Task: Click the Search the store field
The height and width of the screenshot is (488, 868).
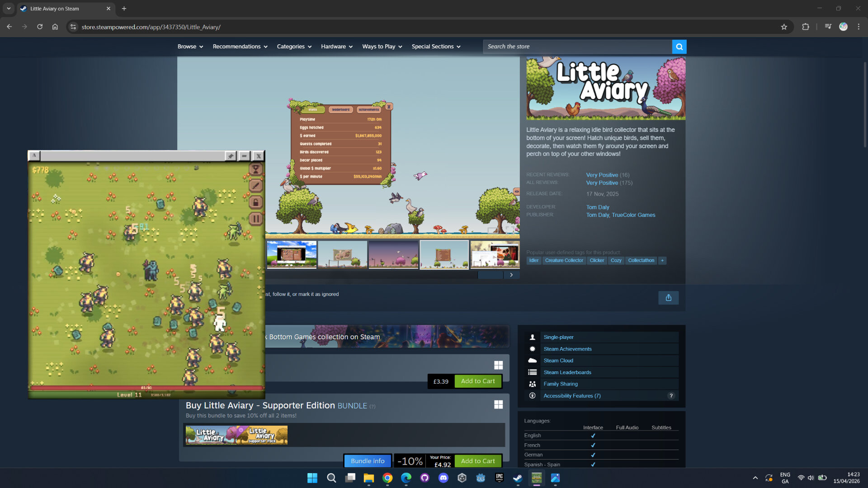Action: pos(578,47)
